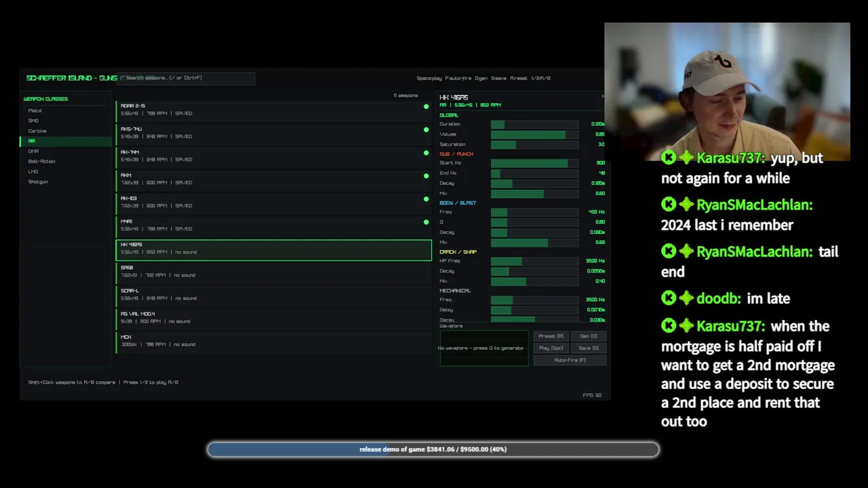Select the DMR weapon class
868x488 pixels.
point(33,151)
